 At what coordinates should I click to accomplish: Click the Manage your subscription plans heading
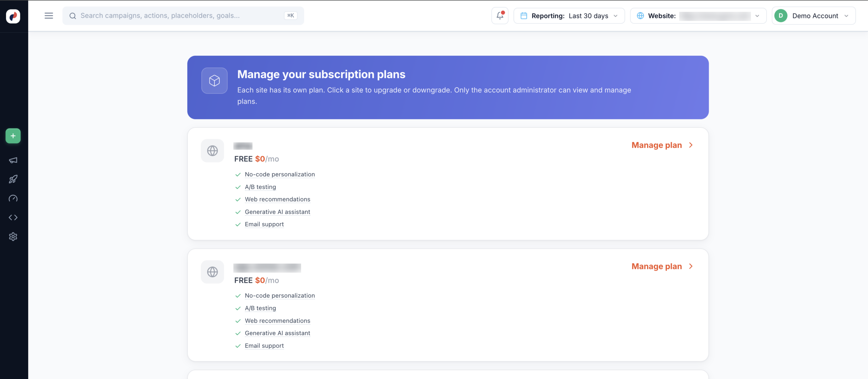(x=321, y=74)
